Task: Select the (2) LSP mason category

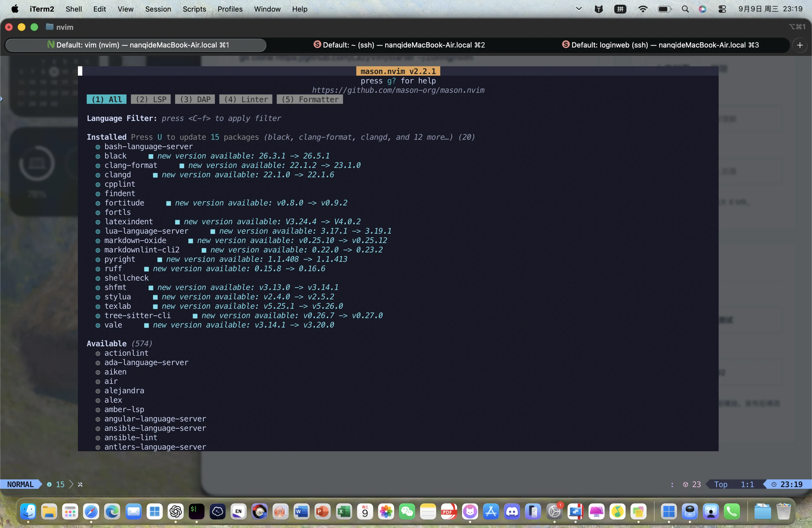Action: click(151, 99)
